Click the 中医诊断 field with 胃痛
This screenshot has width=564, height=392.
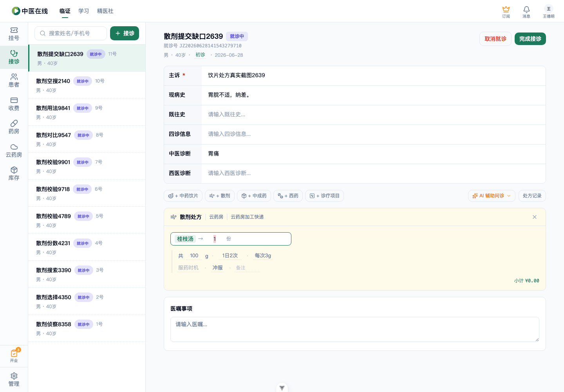point(373,154)
